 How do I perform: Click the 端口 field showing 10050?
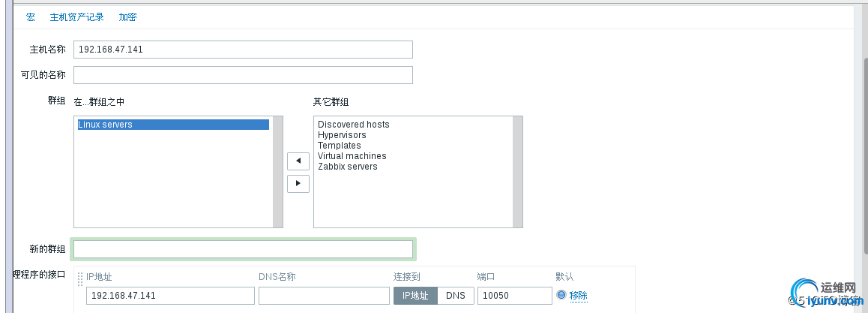514,296
